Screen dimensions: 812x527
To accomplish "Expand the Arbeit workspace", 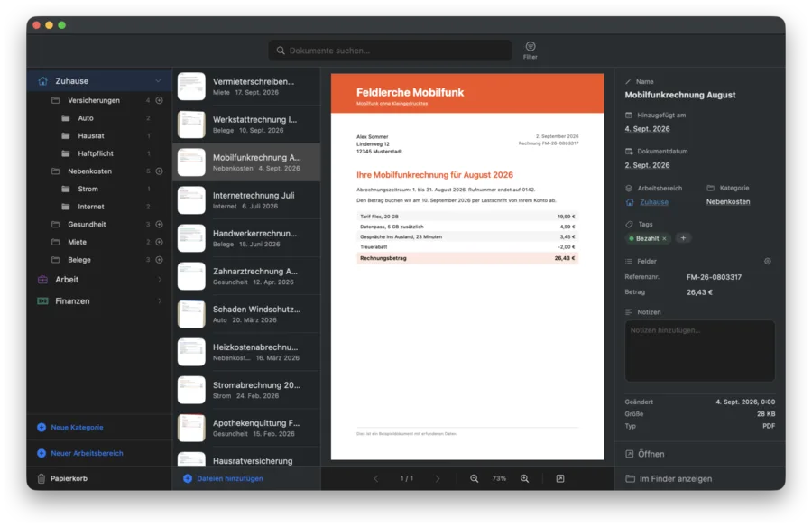I will tap(160, 280).
